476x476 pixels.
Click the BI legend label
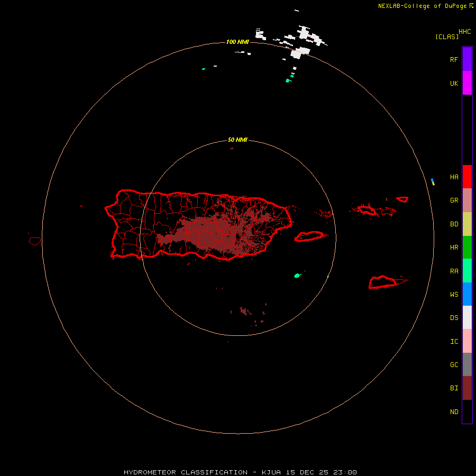click(x=454, y=388)
